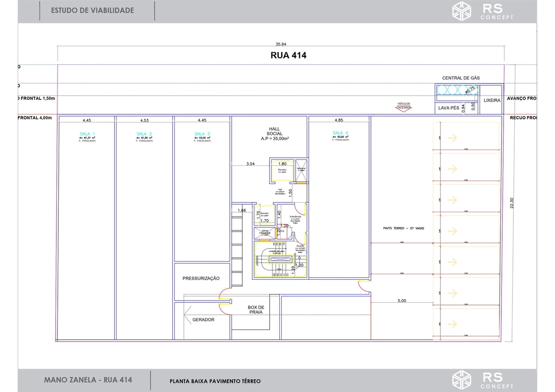This screenshot has width=555, height=392.
Task: Select the FRONTAL 1,50m setback label
Action: (x=37, y=98)
